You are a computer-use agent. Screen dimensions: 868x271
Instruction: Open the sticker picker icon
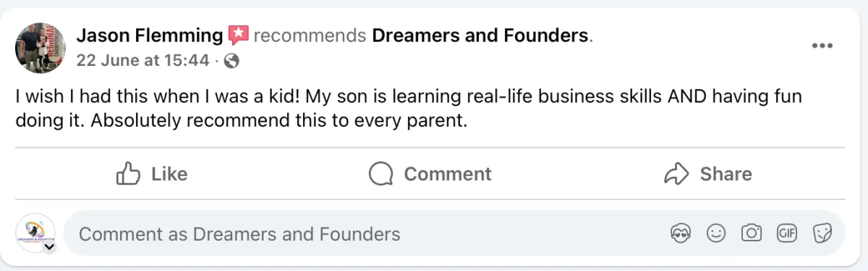[822, 233]
